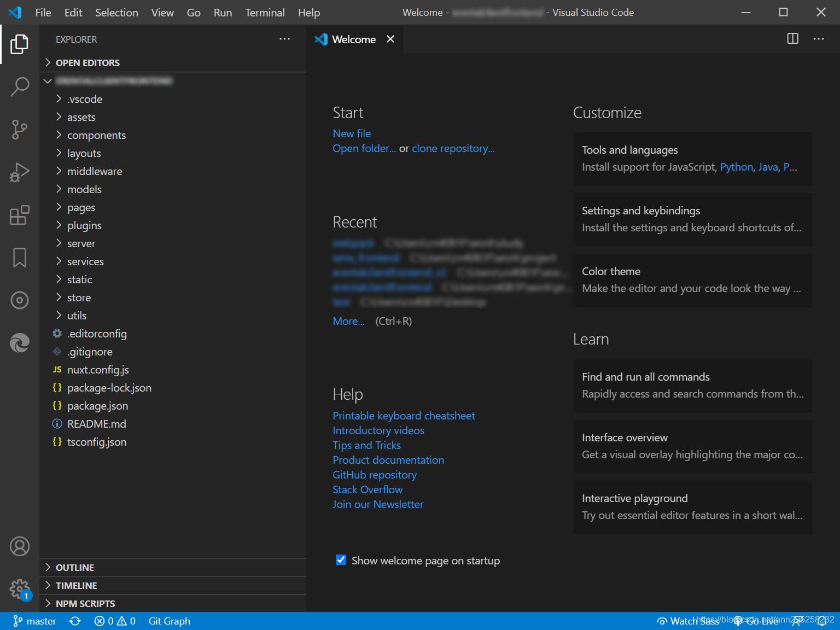Click Go Live in status bar
This screenshot has height=630, width=840.
[x=756, y=621]
